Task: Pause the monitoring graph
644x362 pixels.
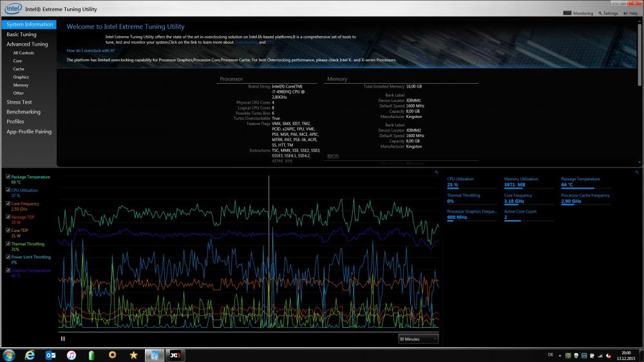Action: tap(62, 338)
